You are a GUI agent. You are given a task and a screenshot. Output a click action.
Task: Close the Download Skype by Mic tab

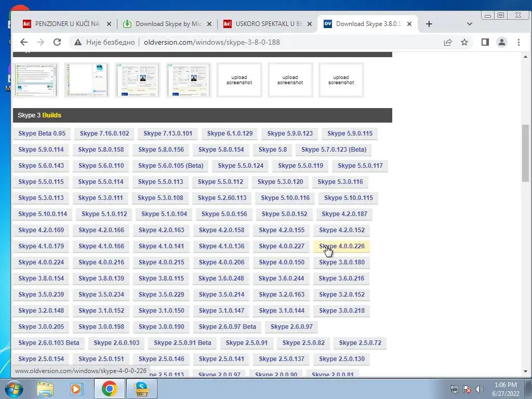(209, 24)
